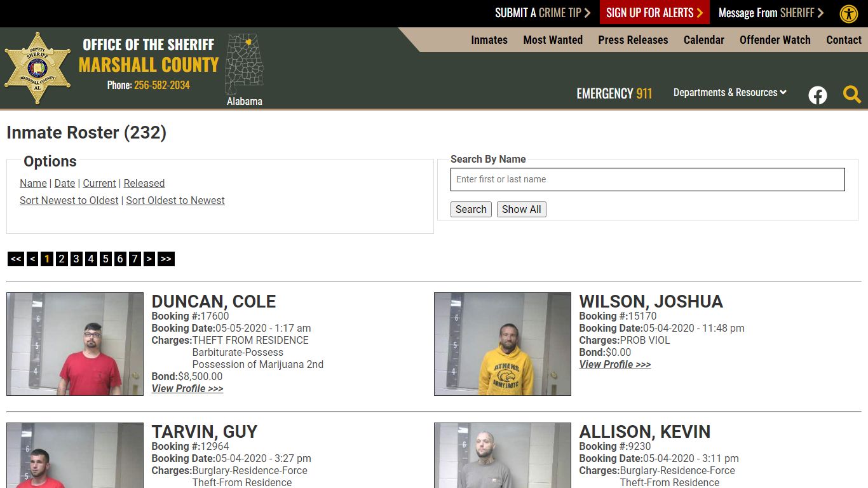Open the Calendar page
868x488 pixels.
click(704, 39)
